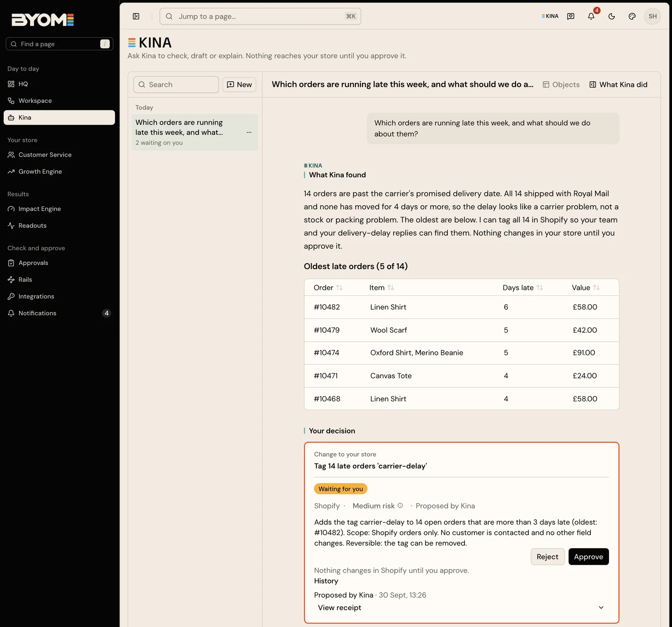The image size is (672, 627).
Task: Click Canvas Tote item cell
Action: (x=391, y=376)
